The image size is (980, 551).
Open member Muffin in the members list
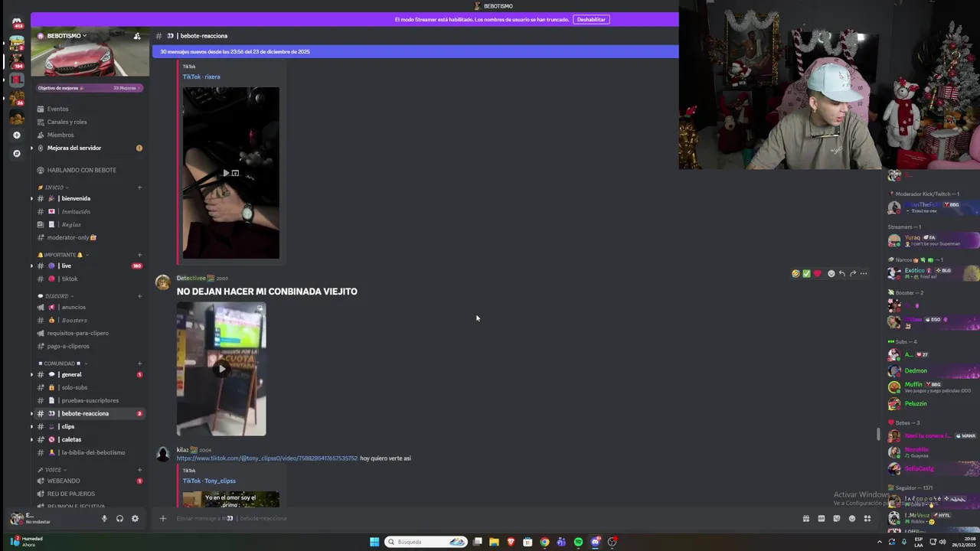point(933,387)
